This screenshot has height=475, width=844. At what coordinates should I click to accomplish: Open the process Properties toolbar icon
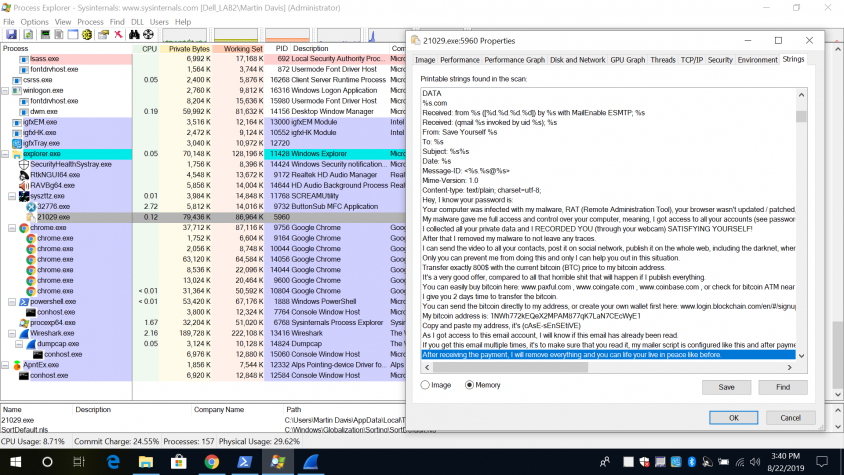(x=103, y=35)
